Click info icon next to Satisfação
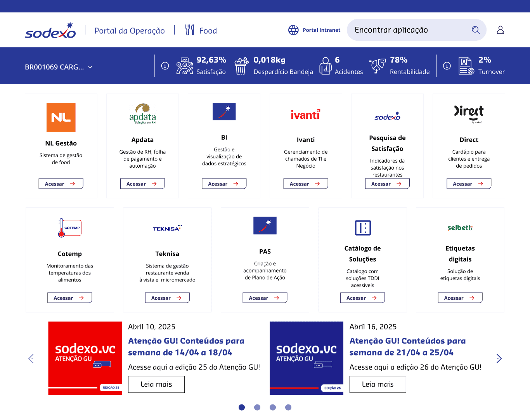530x420 pixels. [x=165, y=66]
